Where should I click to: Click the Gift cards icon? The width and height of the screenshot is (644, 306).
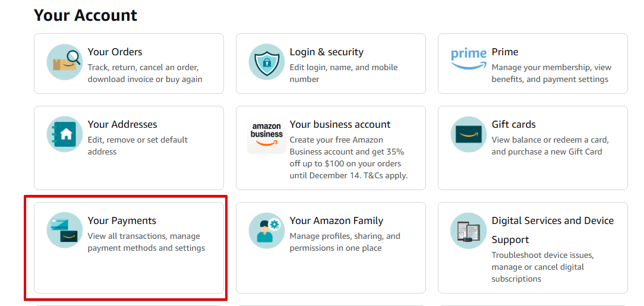coord(468,134)
